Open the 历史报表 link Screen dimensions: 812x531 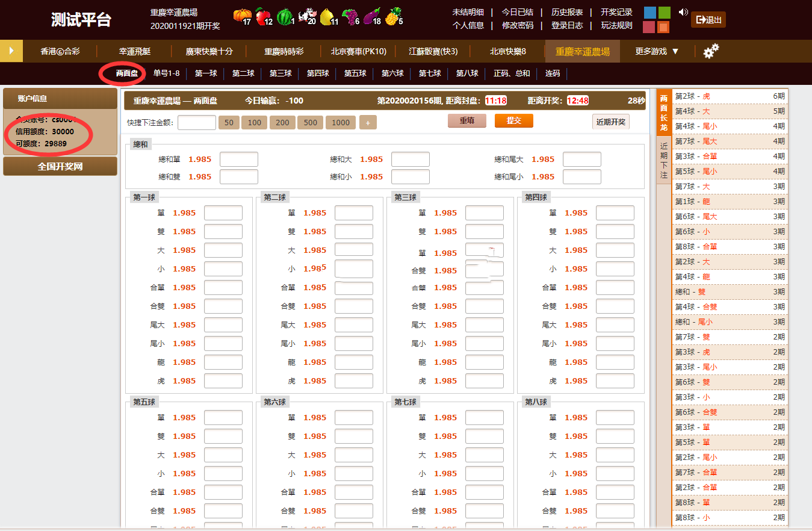pos(566,12)
